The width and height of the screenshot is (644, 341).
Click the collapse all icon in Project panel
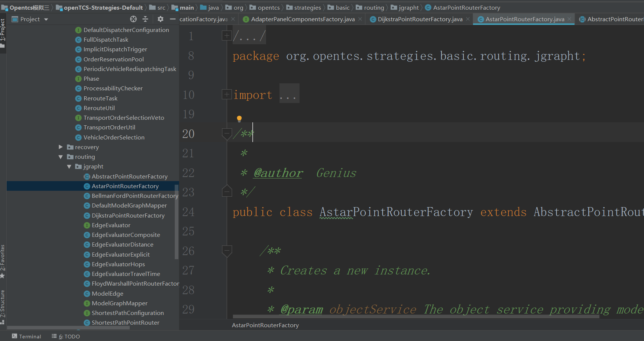[x=145, y=19]
